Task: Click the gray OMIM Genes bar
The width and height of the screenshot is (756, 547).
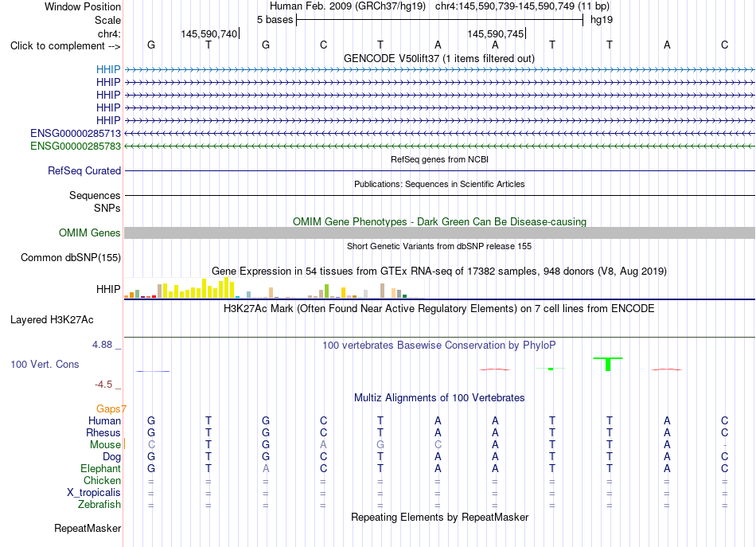Action: pos(439,233)
